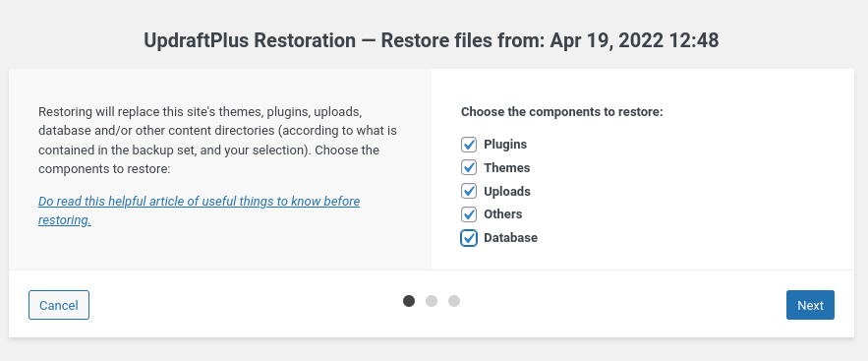The height and width of the screenshot is (361, 868).
Task: Click the "Restoring will replace this site's themes" paragraph
Action: (217, 141)
